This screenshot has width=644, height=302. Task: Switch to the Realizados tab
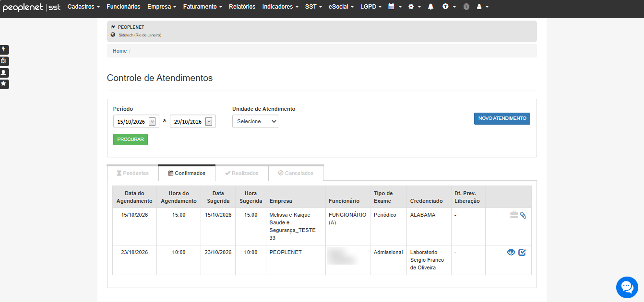[242, 173]
